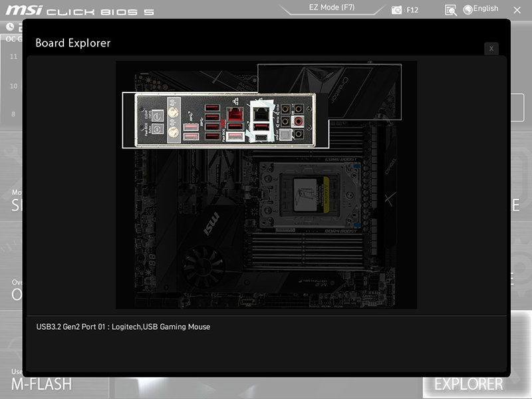Choose the USB Type-C port

click(261, 138)
